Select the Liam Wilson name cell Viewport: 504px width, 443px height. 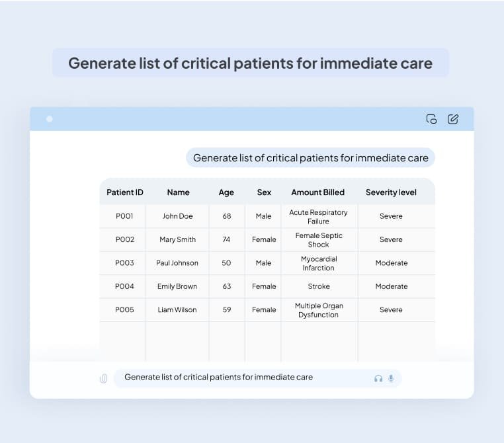pos(177,309)
